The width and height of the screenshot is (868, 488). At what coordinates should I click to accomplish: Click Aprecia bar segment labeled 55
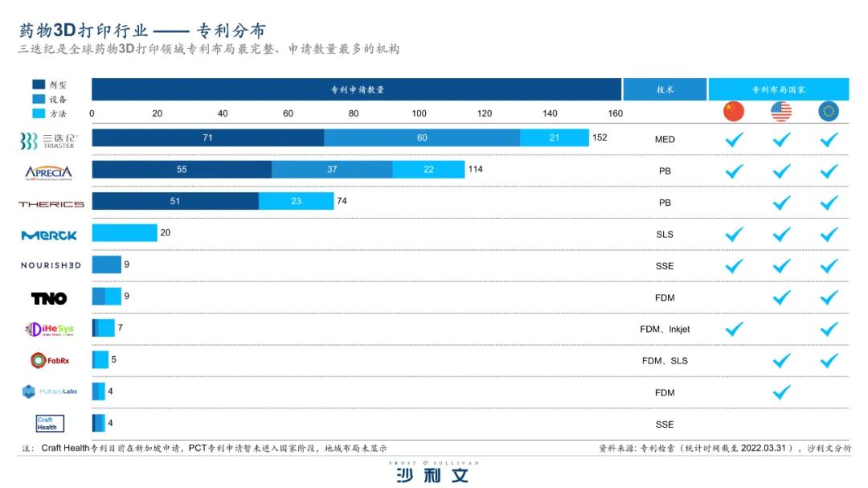[182, 169]
